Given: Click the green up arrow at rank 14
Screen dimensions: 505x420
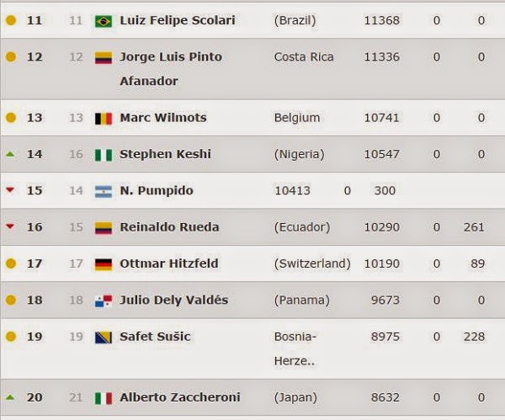Looking at the screenshot, I should (10, 154).
